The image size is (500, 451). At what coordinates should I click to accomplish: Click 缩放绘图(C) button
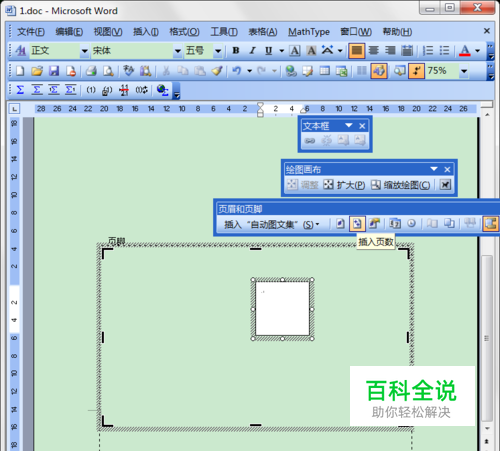pos(401,185)
